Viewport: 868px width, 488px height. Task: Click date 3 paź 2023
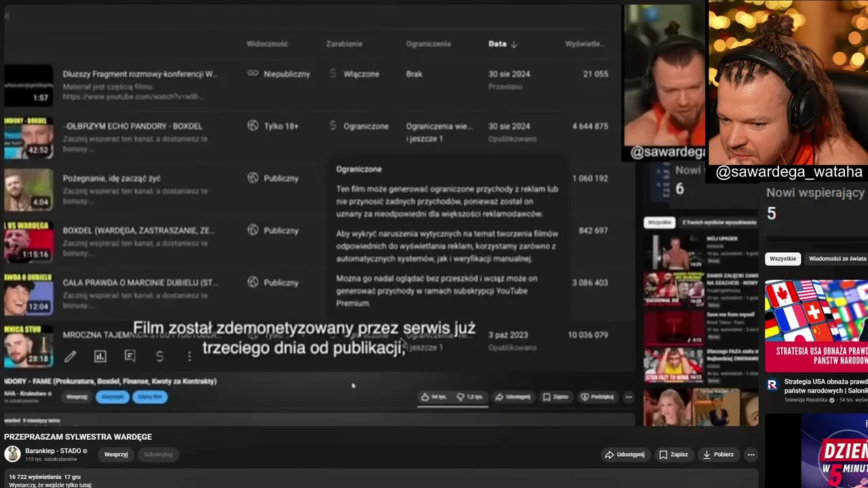509,335
